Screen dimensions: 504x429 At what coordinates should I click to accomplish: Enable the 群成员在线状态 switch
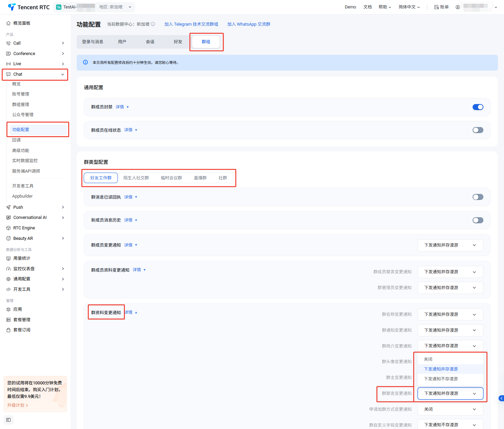478,130
